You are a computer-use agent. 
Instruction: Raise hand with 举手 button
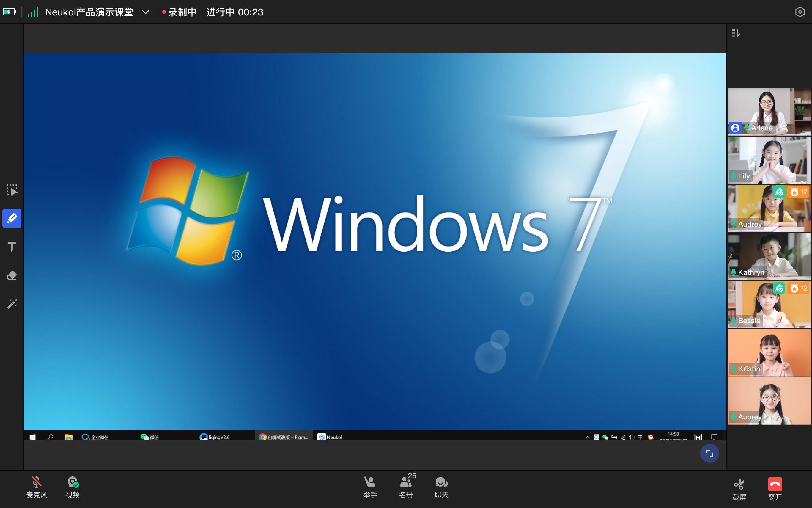click(x=370, y=487)
